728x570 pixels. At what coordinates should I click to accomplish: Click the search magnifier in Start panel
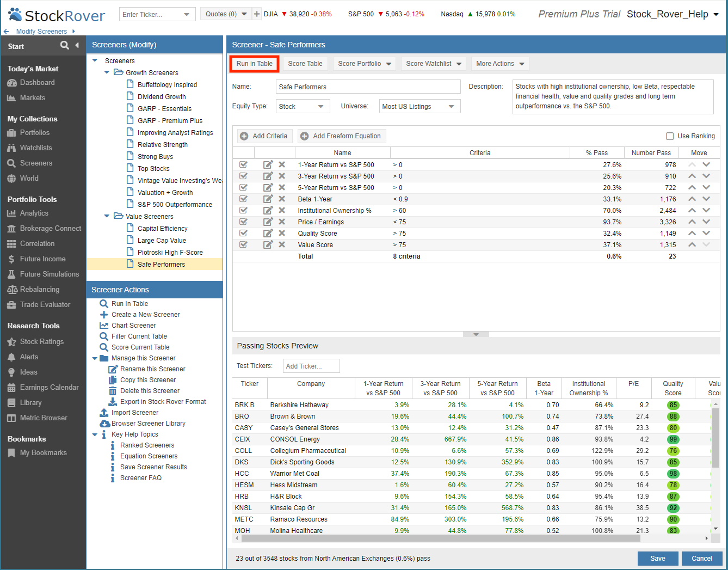pyautogui.click(x=64, y=45)
